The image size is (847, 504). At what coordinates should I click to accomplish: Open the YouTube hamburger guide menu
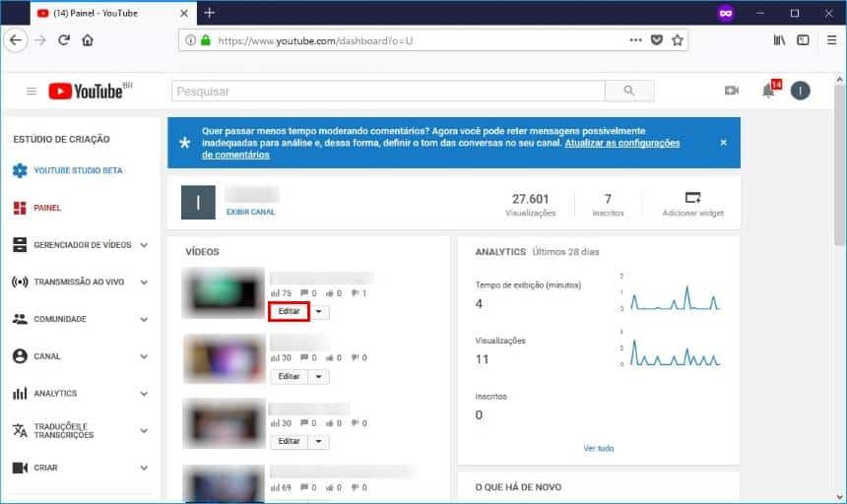tap(32, 92)
